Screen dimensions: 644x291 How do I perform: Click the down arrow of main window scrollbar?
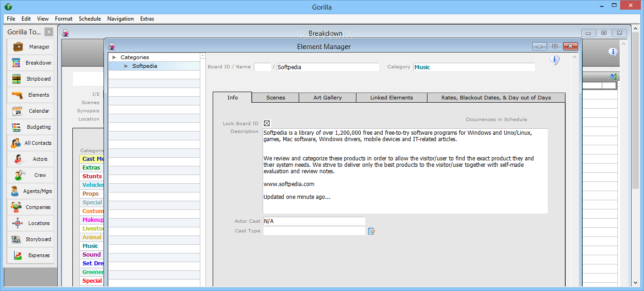[635, 283]
